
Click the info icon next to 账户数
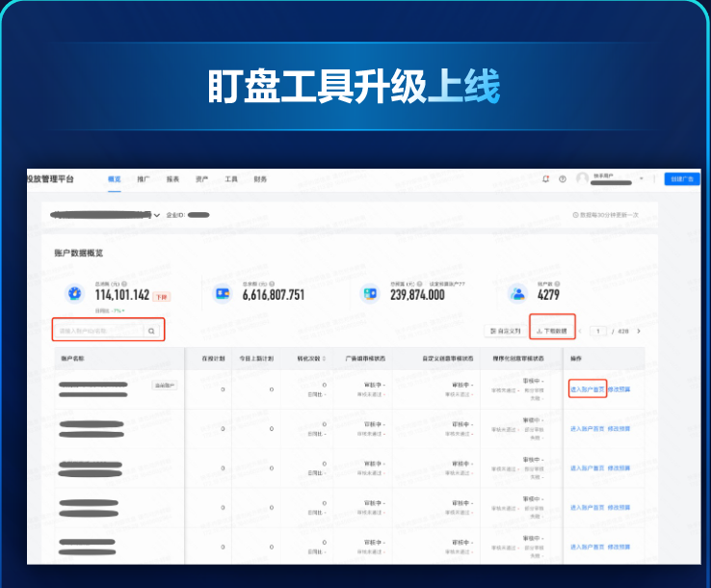point(557,284)
